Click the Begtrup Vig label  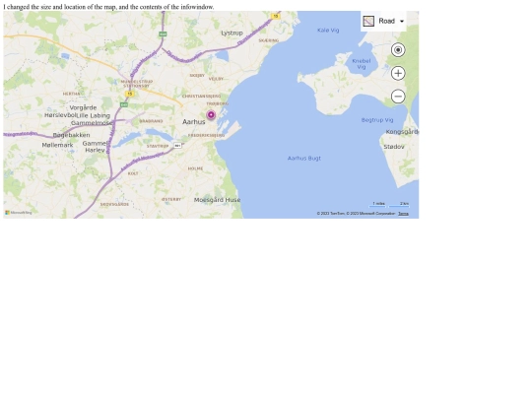click(x=377, y=120)
